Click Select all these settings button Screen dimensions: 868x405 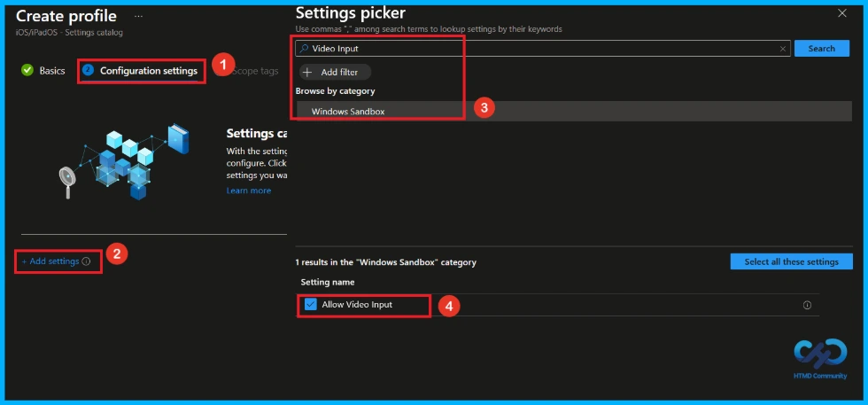click(x=791, y=261)
